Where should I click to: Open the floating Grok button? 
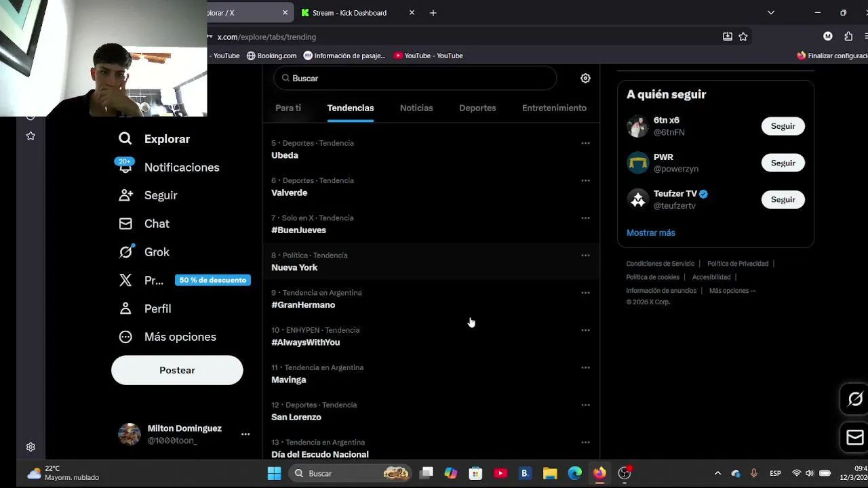[854, 399]
